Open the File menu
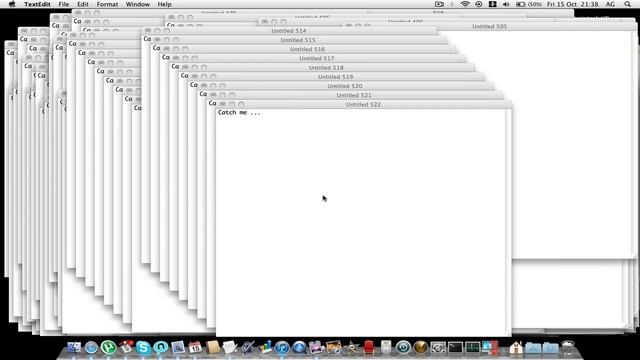The height and width of the screenshot is (360, 640). click(x=64, y=4)
